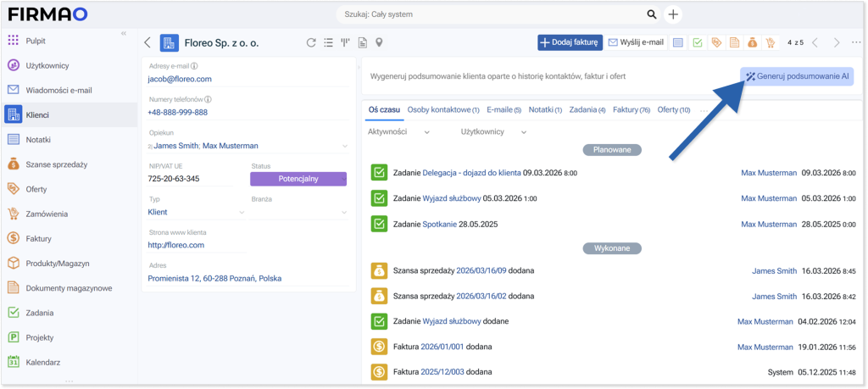Viewport: 868px width, 389px height.
Task: Click the green task checkbox toolbar icon
Action: tap(697, 42)
